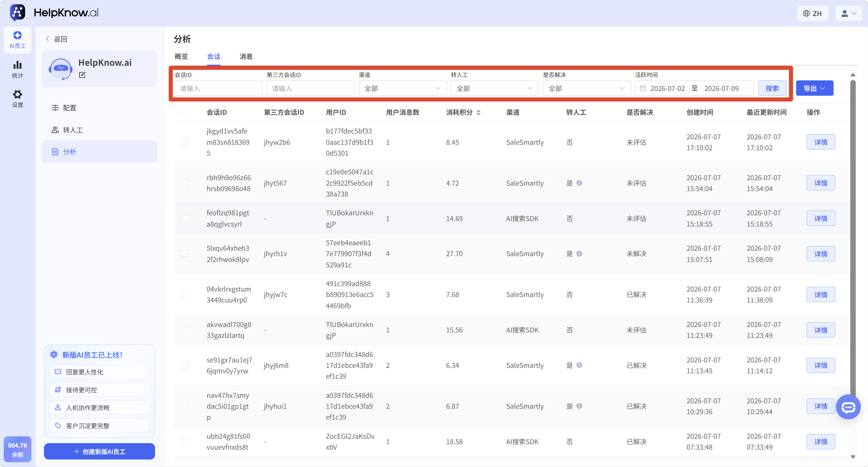Select the checkbox for the jhyrh1v row

click(x=185, y=254)
